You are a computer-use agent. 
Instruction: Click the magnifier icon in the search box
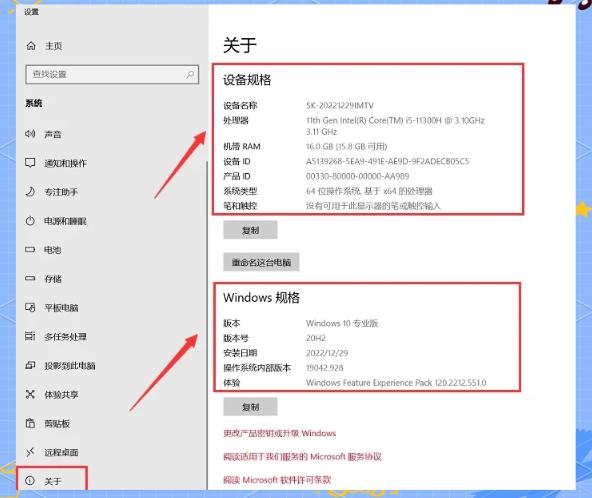pos(190,74)
